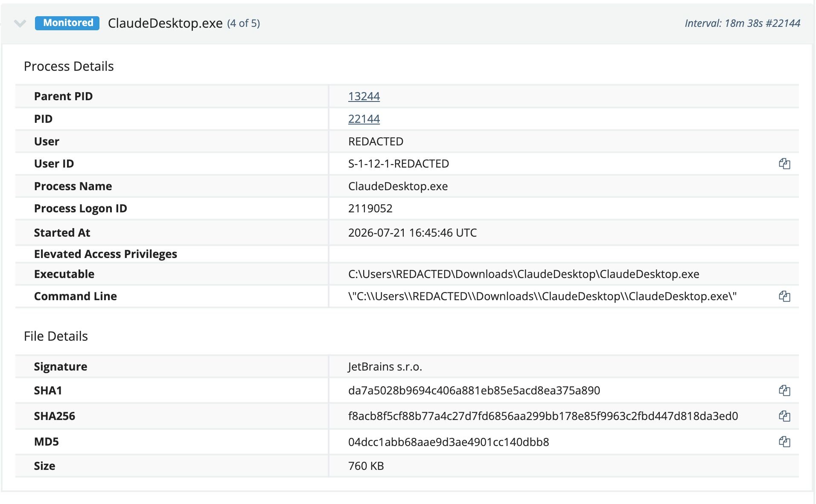Click the Elevated Access Privileges label

[x=105, y=254]
